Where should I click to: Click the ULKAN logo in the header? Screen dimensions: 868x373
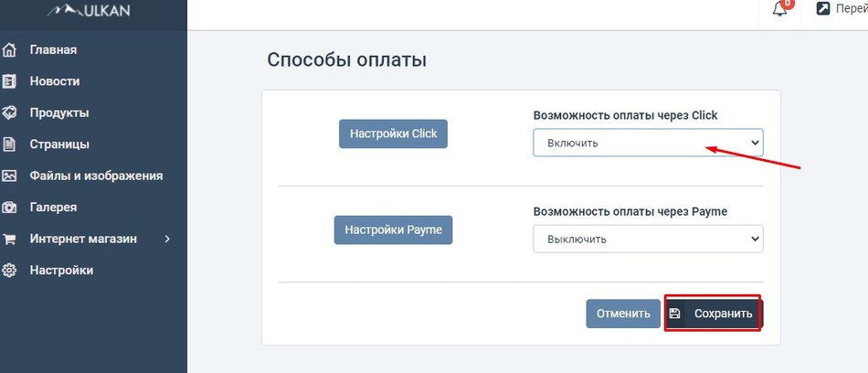(x=90, y=9)
